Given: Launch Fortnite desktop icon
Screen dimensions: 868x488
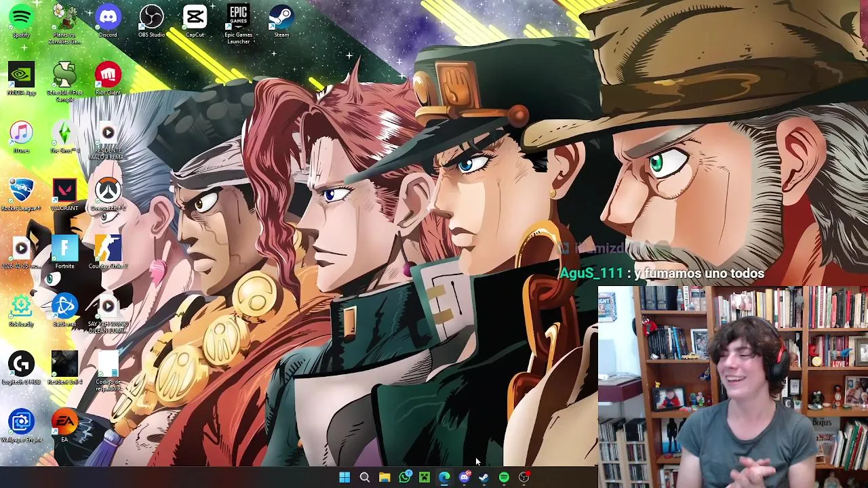Looking at the screenshot, I should pyautogui.click(x=64, y=253).
